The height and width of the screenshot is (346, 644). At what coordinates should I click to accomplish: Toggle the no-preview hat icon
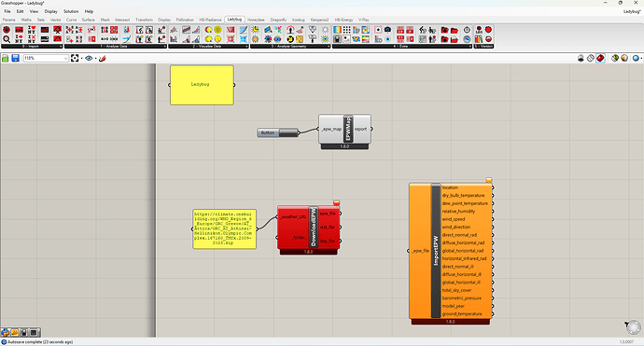[581, 58]
